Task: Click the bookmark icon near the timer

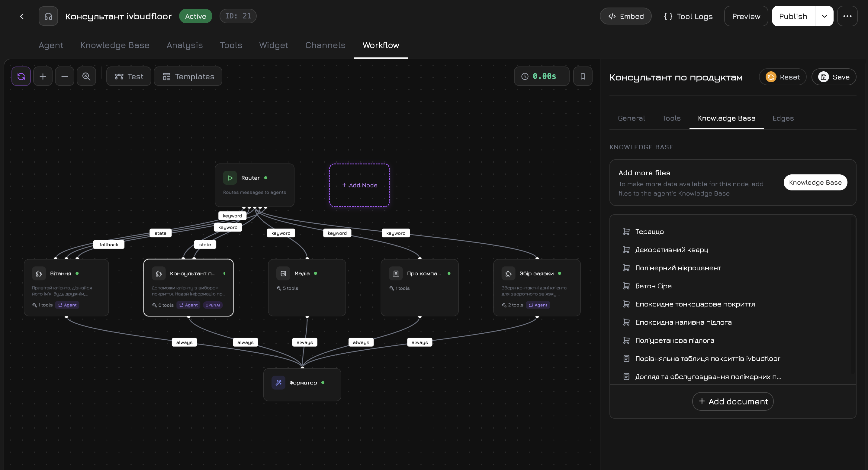Action: (x=583, y=76)
